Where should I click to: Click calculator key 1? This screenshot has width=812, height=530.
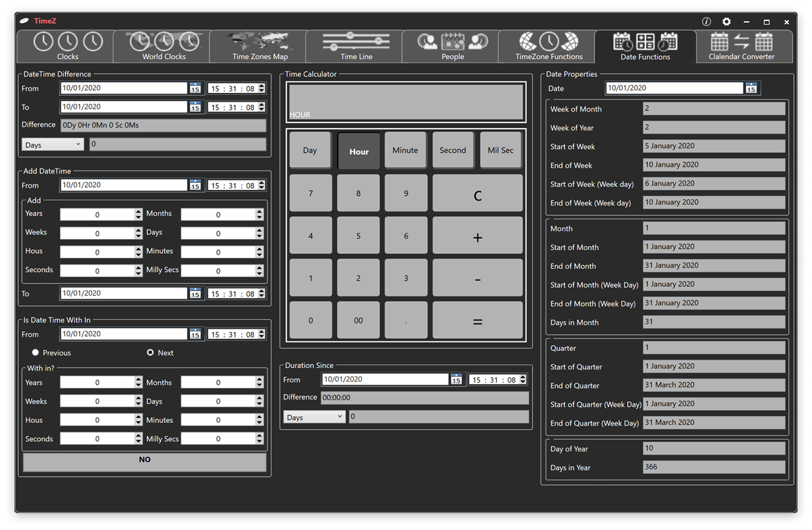point(311,277)
